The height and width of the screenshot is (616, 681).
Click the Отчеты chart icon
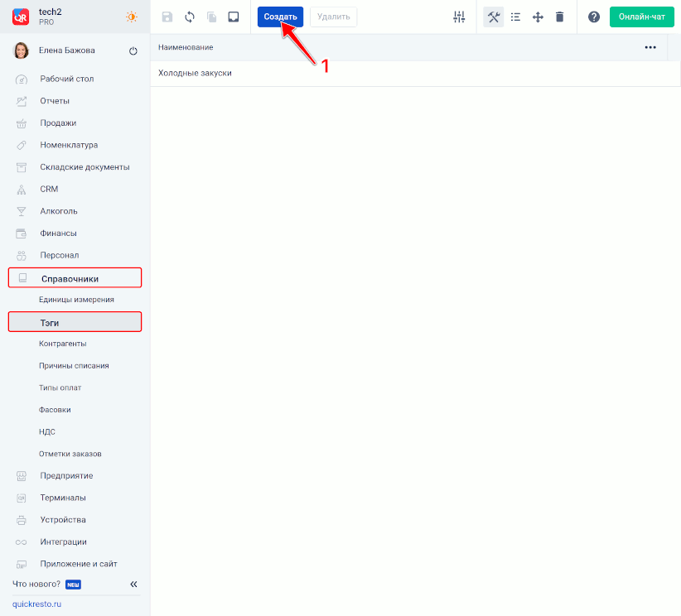[22, 101]
